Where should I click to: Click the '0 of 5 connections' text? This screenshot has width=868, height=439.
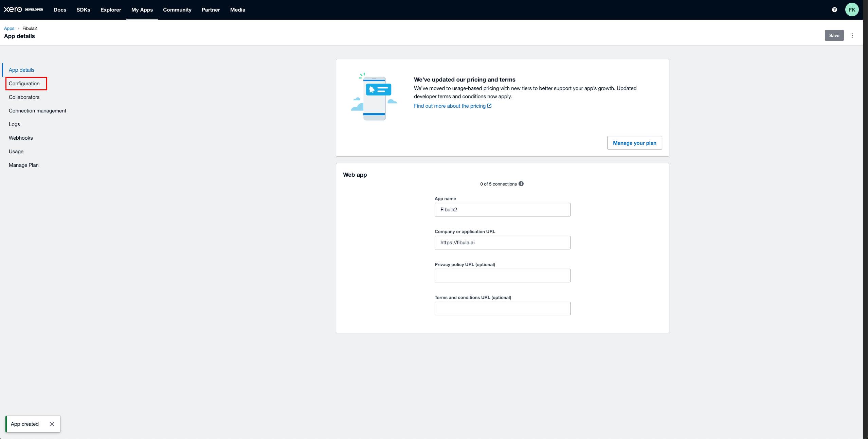click(x=498, y=184)
